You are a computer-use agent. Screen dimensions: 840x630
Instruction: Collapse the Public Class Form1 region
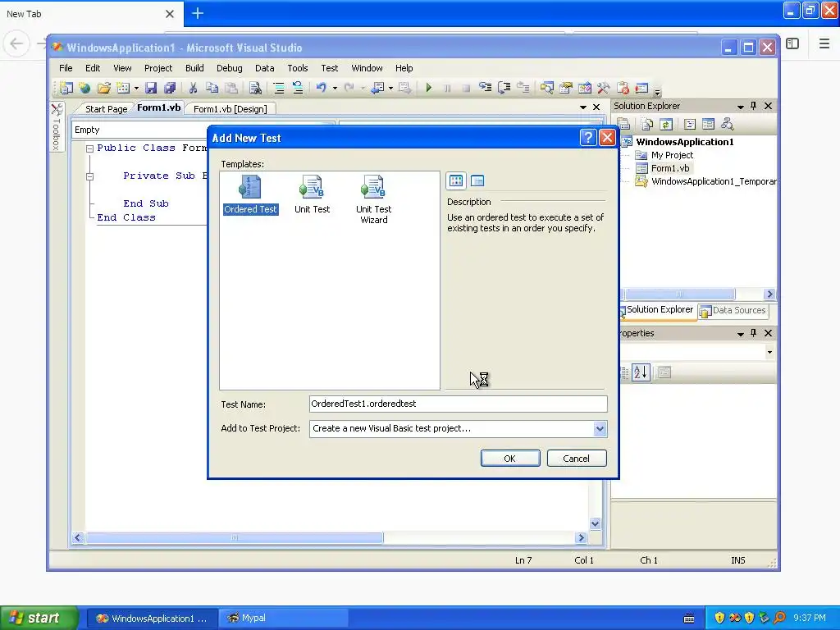click(90, 148)
